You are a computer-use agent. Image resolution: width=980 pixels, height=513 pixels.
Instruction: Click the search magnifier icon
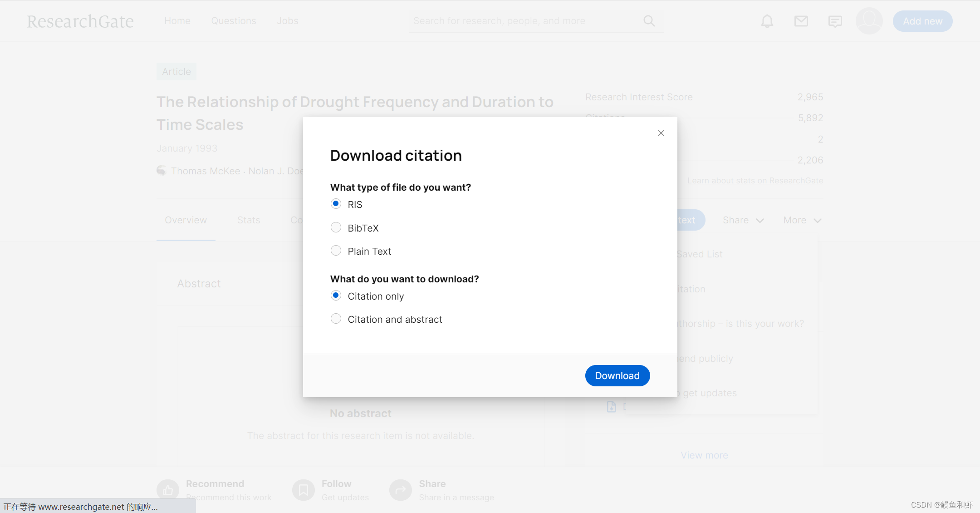[x=649, y=21]
